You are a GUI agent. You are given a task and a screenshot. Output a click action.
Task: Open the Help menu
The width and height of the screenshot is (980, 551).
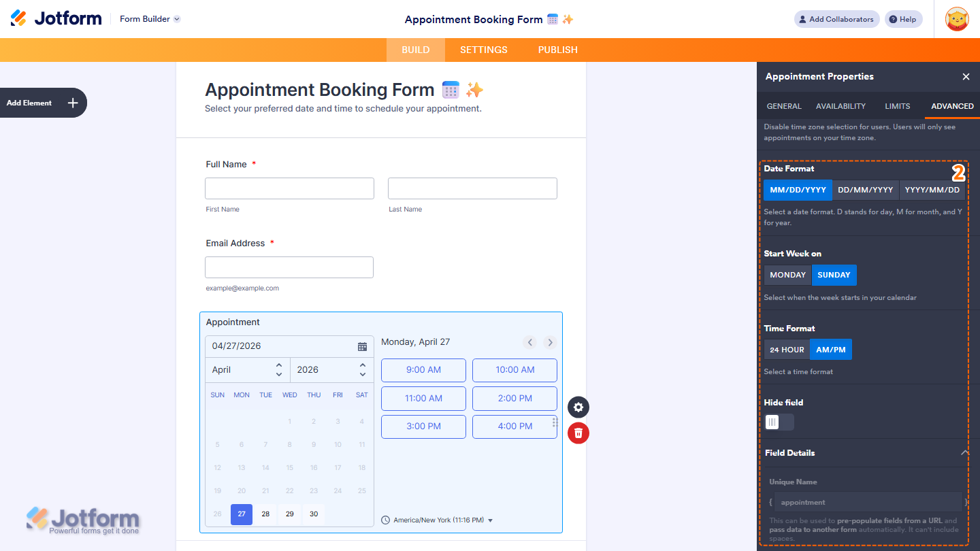point(903,18)
